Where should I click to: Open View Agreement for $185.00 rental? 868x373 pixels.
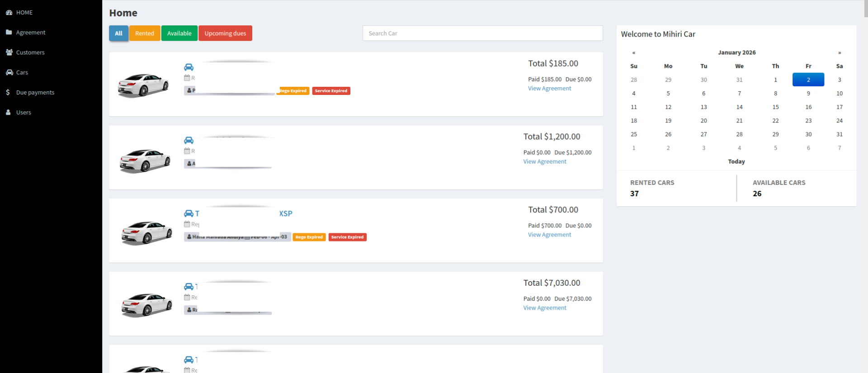(x=550, y=89)
